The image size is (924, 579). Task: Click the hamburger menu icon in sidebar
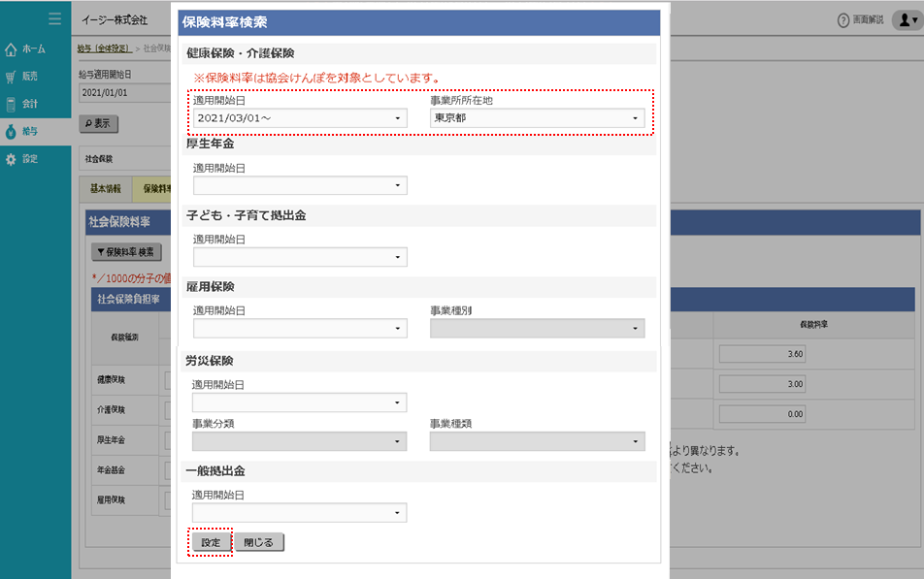(x=54, y=18)
